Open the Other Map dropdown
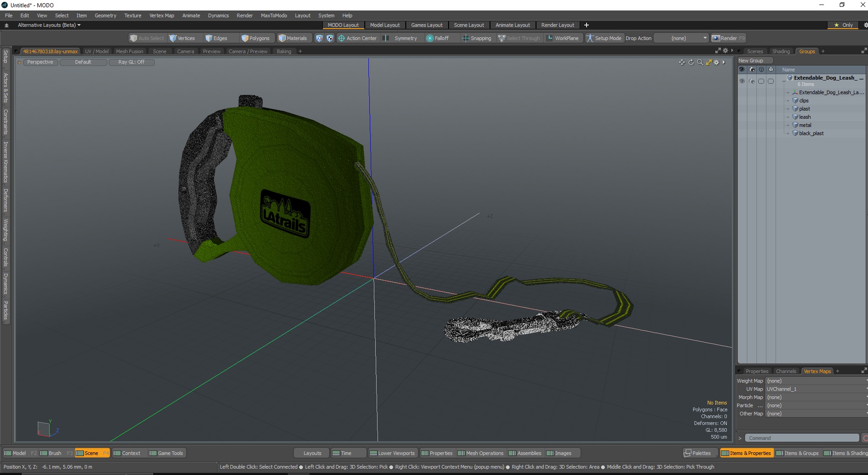 click(x=817, y=414)
